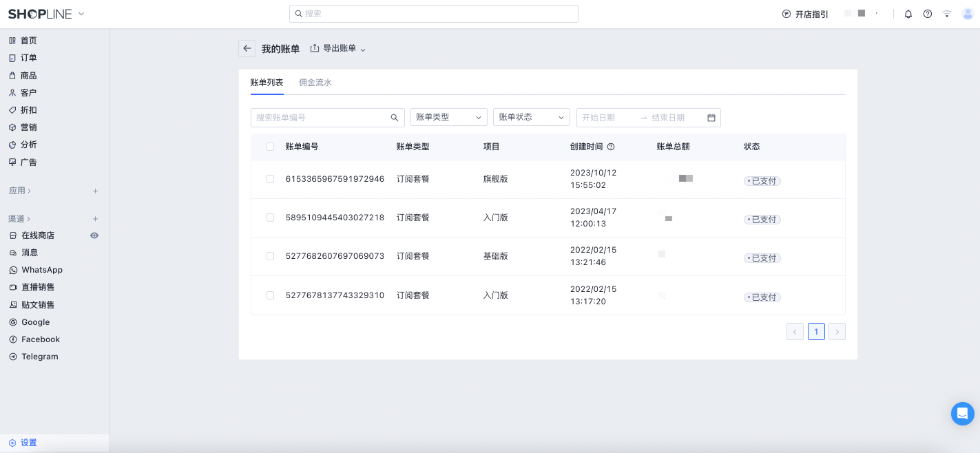
Task: Open 客户 customers section
Action: 28,93
